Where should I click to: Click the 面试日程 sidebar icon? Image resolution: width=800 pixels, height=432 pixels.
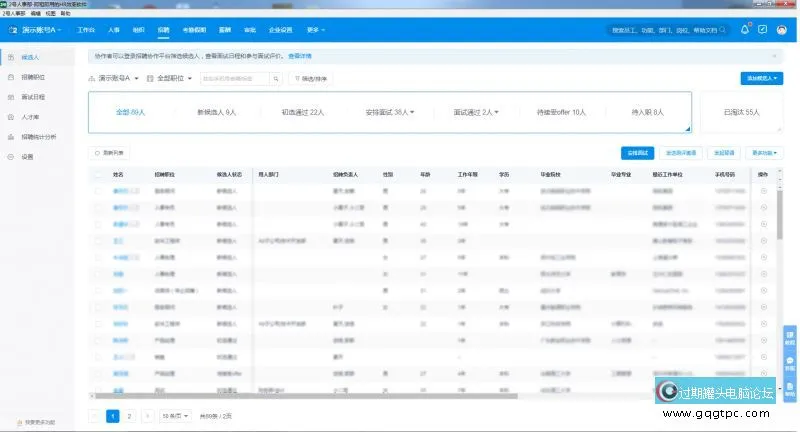coord(11,97)
